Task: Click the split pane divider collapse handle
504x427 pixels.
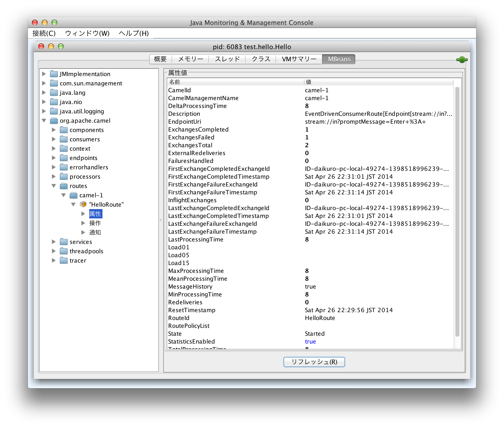Action: (x=161, y=220)
